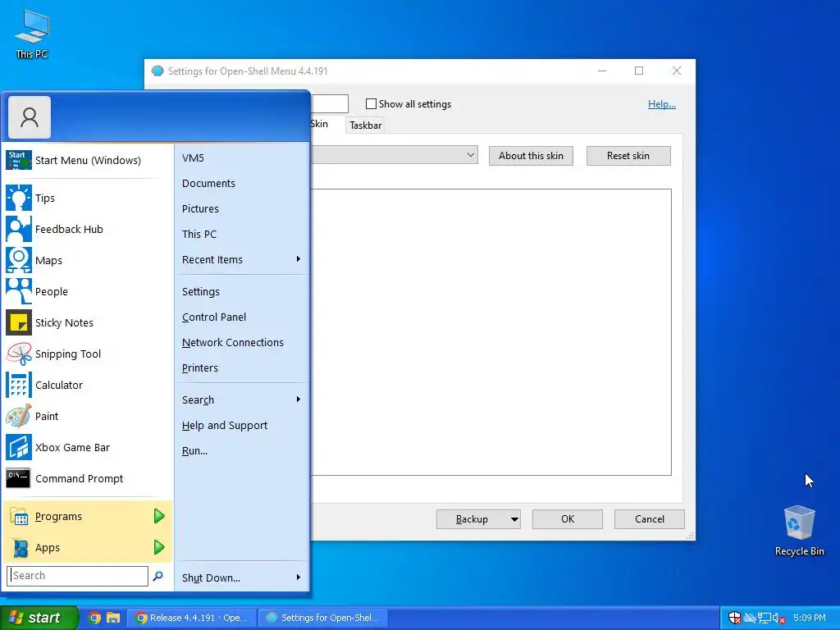Open the Tips app icon
840x630 pixels.
point(19,198)
